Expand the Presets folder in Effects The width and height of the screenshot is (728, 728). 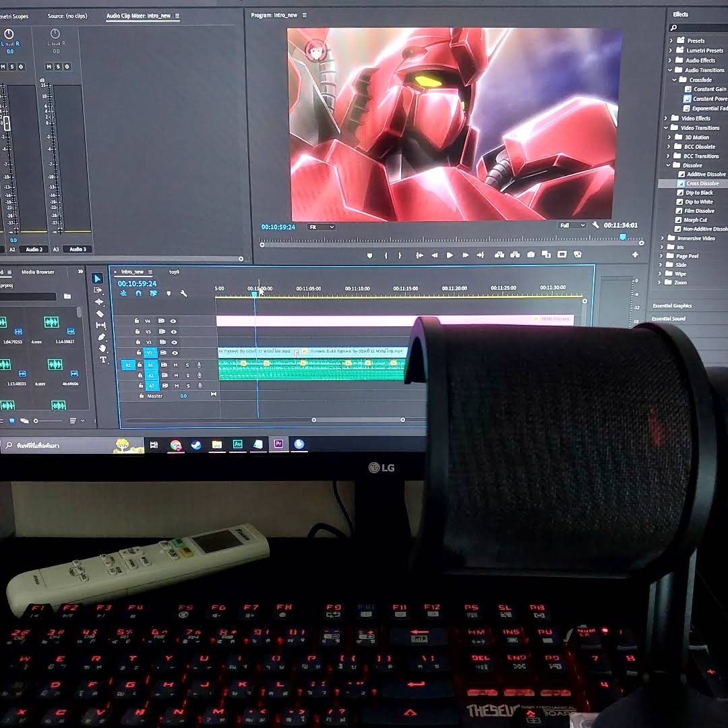pos(671,40)
